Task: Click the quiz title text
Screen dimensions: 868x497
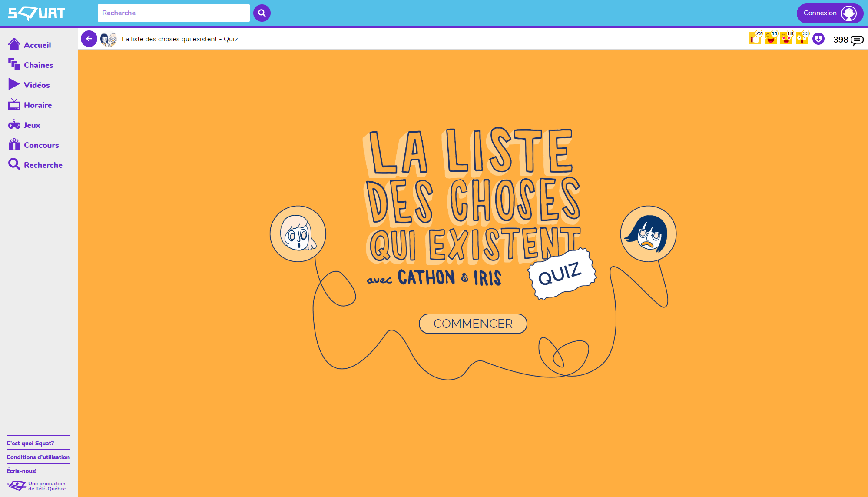Action: tap(180, 39)
